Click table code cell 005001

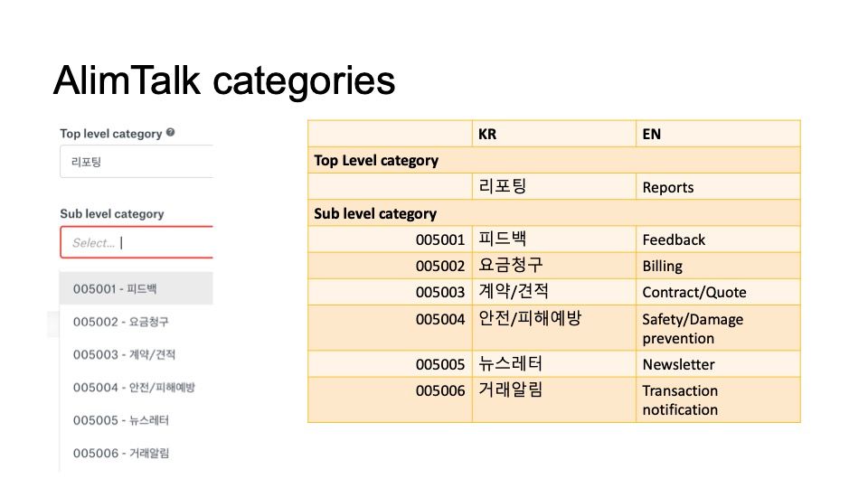[391, 239]
